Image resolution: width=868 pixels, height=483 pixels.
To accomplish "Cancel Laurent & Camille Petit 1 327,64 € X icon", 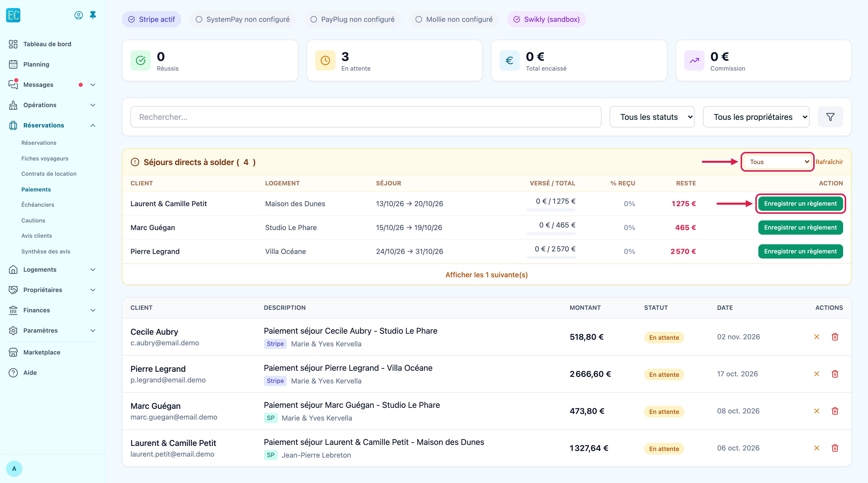I will click(816, 448).
